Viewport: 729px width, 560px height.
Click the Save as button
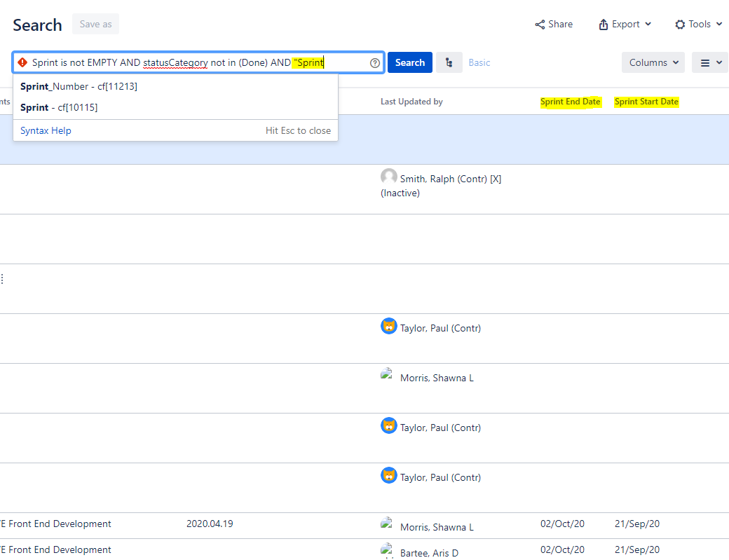(x=95, y=24)
